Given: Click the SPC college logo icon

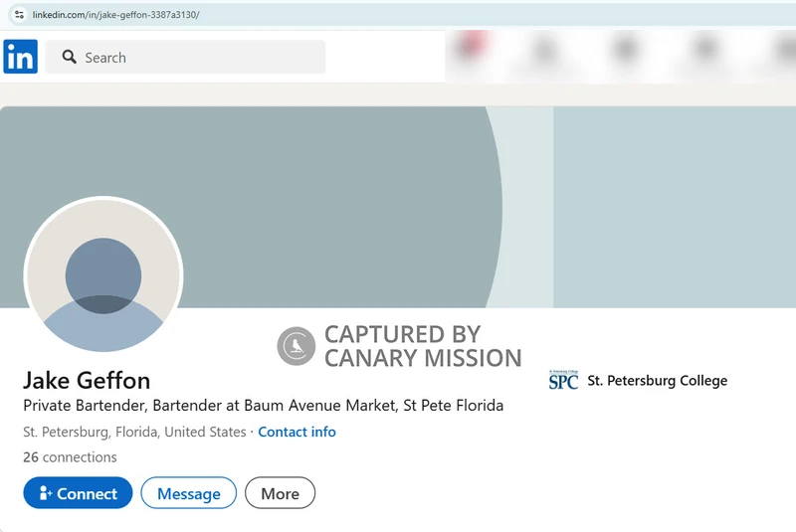Looking at the screenshot, I should pos(563,380).
